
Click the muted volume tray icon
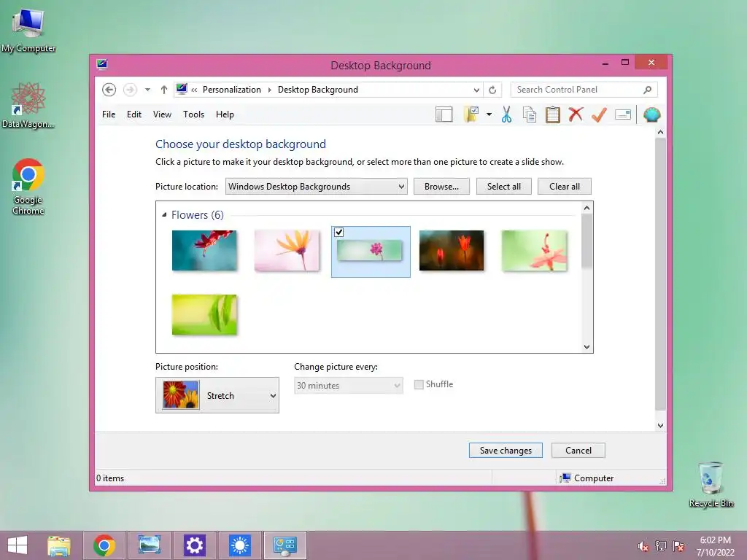[x=643, y=546]
